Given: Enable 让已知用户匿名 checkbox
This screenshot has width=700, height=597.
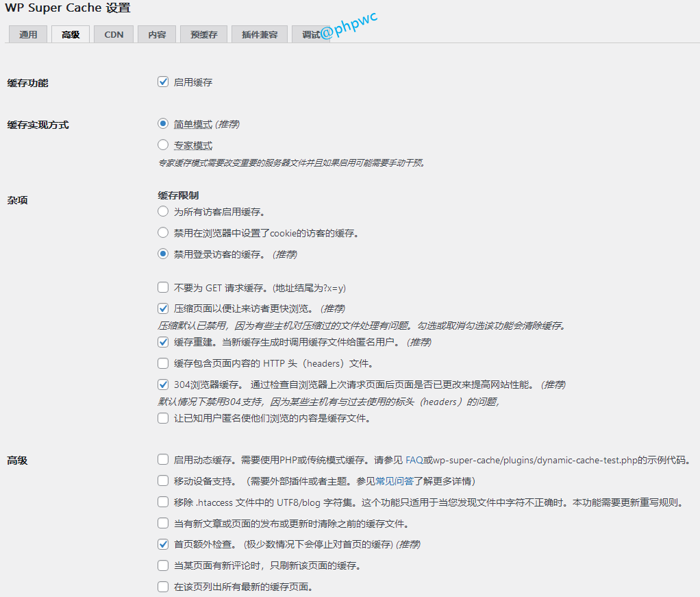Looking at the screenshot, I should 163,418.
